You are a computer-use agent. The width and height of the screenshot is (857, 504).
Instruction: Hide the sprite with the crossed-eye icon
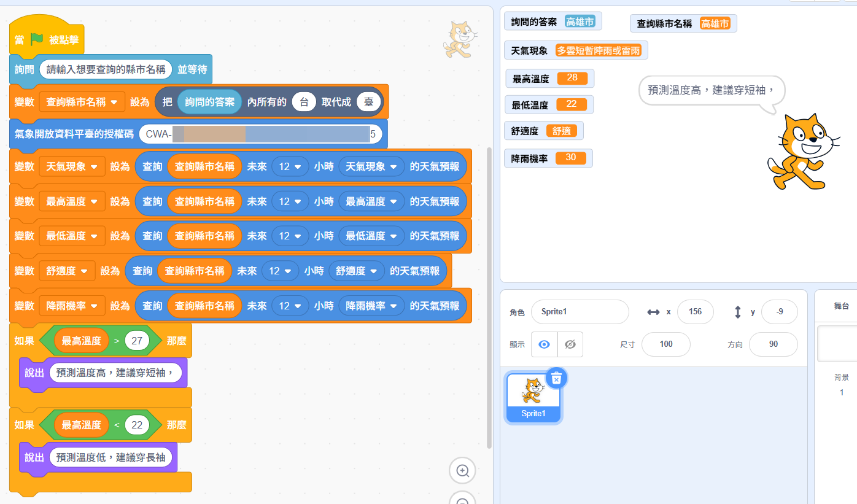pos(570,344)
